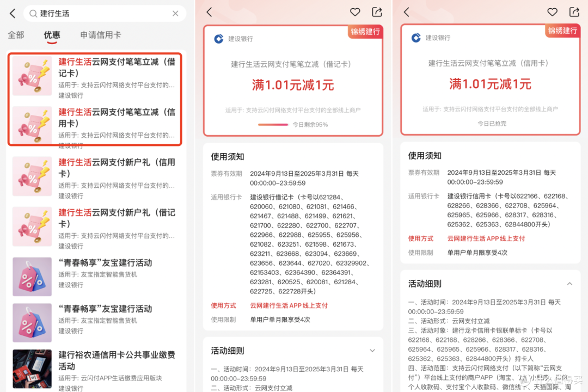
Task: Tap 满1.01元减1元 on 借记卡 coupon
Action: tap(293, 85)
